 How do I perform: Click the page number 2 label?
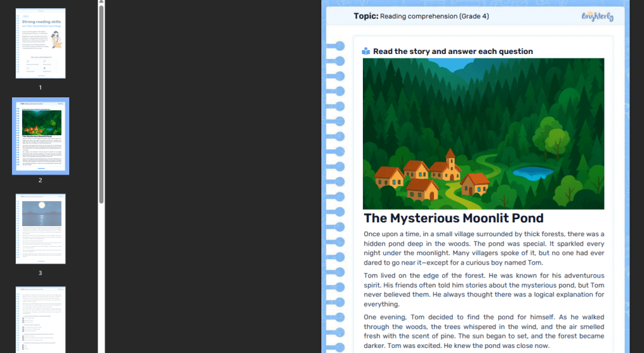(x=40, y=180)
